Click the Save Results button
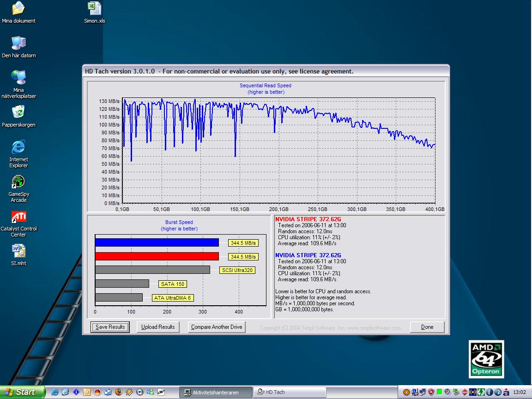532x399 pixels. pos(110,327)
